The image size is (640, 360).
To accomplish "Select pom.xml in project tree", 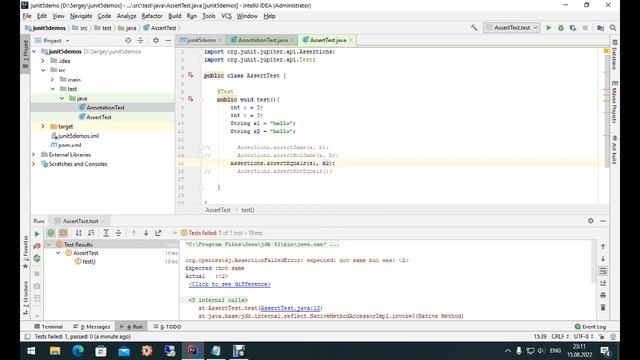I will tap(69, 145).
